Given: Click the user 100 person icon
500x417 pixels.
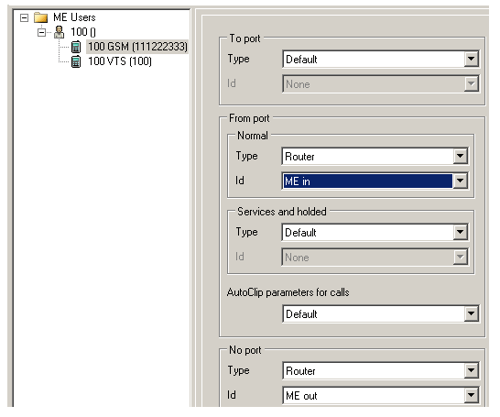Looking at the screenshot, I should (59, 32).
